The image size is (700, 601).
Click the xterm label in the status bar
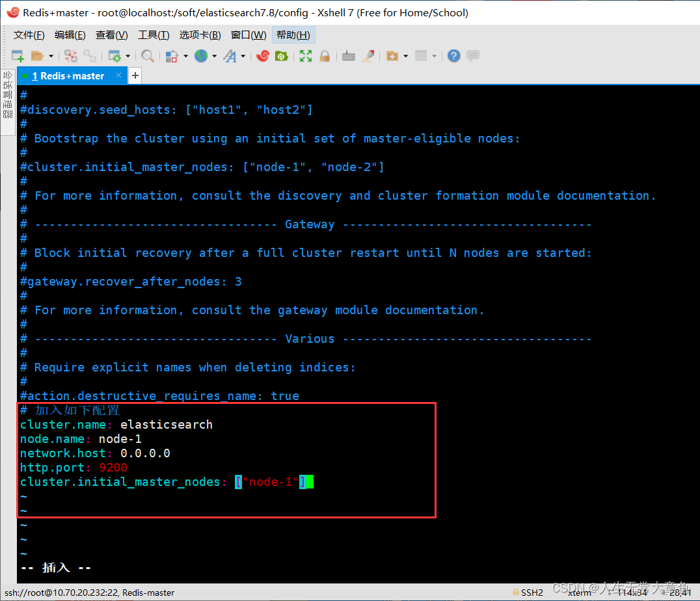click(579, 593)
